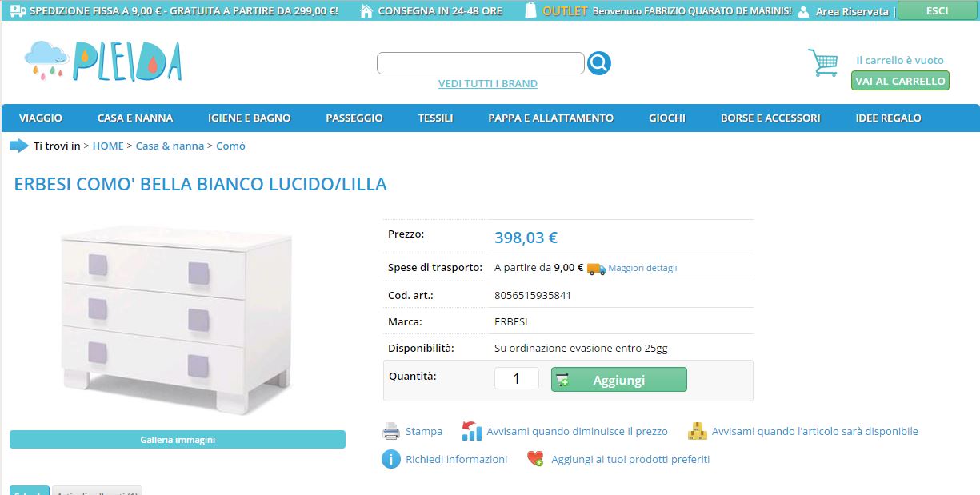Click the heart favorites icon

click(536, 459)
